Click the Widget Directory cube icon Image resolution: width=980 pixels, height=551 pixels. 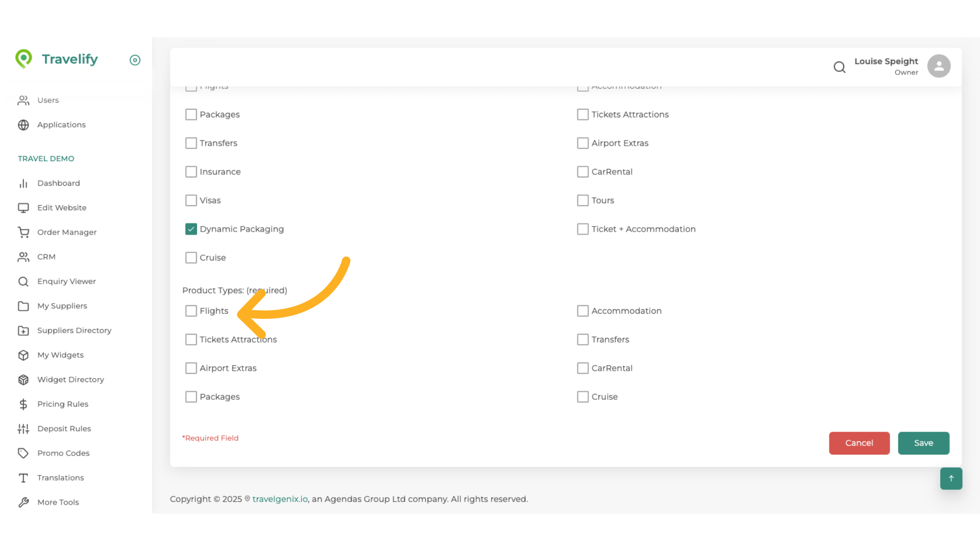pos(23,380)
